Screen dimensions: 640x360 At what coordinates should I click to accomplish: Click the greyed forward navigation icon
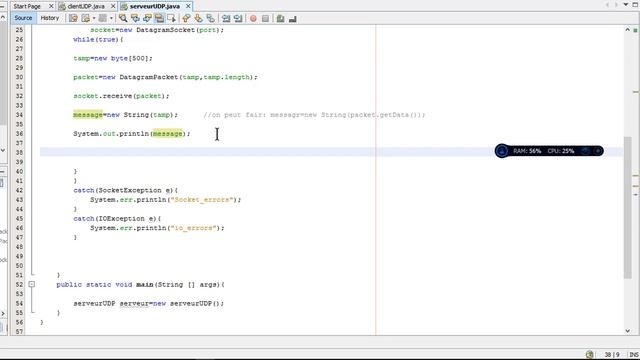pos(102,18)
